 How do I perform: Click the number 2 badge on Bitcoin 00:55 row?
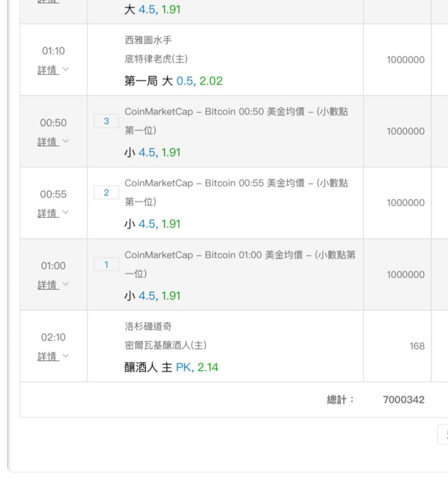(x=107, y=193)
